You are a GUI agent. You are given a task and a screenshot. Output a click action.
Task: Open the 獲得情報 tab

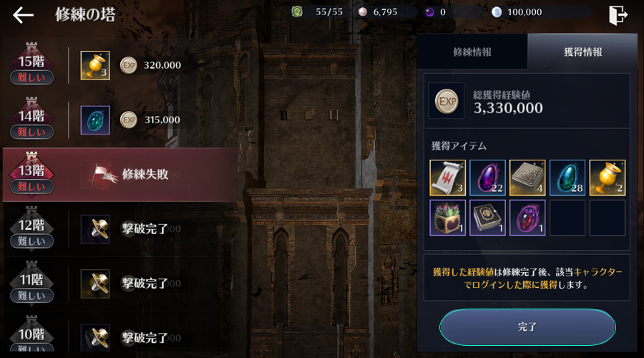pyautogui.click(x=582, y=52)
